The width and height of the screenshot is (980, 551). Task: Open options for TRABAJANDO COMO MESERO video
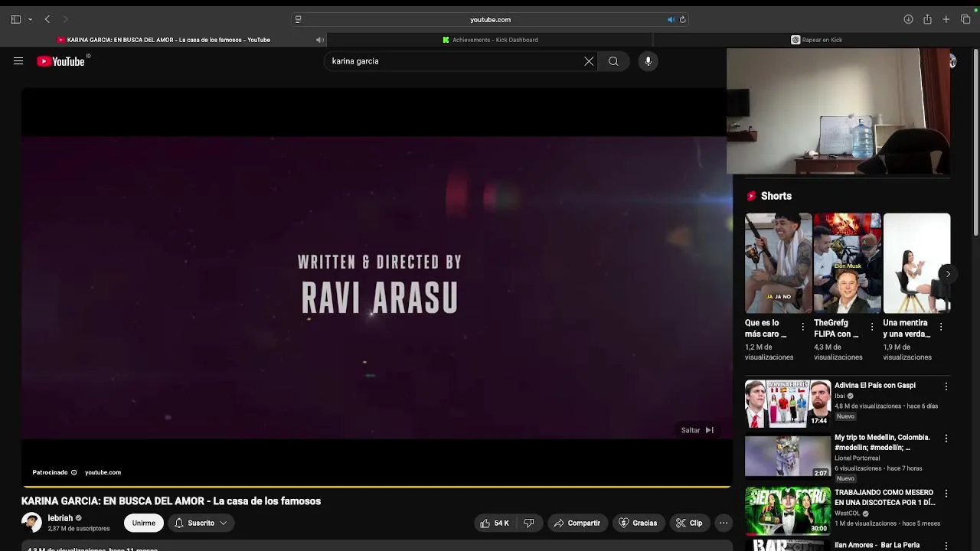point(946,494)
